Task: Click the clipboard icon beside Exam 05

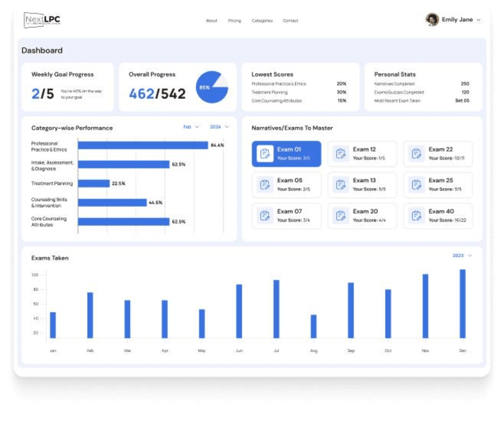Action: [x=265, y=185]
